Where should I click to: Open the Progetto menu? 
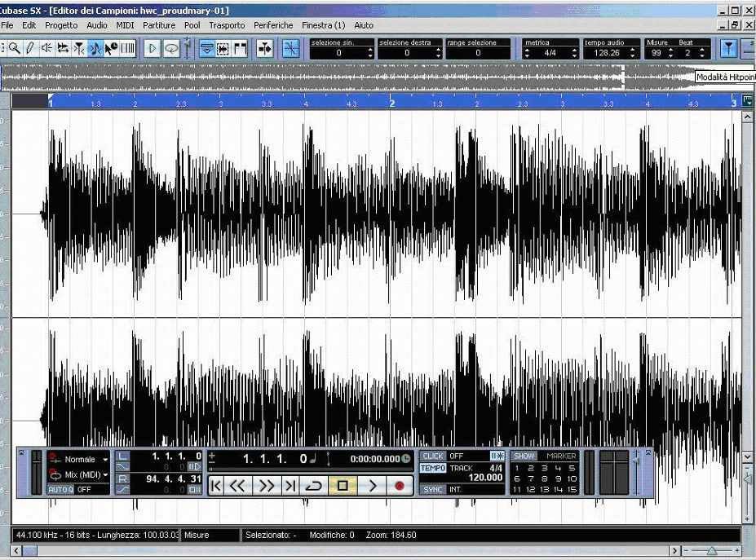coord(61,25)
